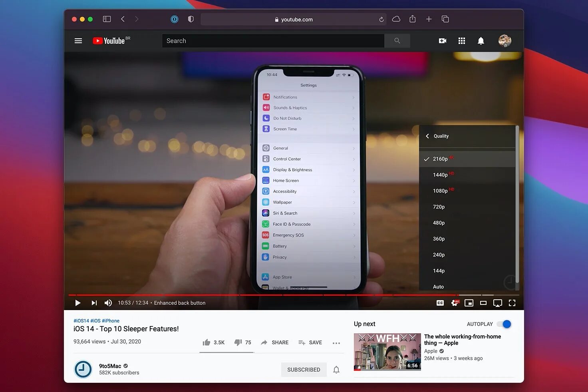This screenshot has height=392, width=588.
Task: Turn off the Autoplay switch
Action: point(504,324)
